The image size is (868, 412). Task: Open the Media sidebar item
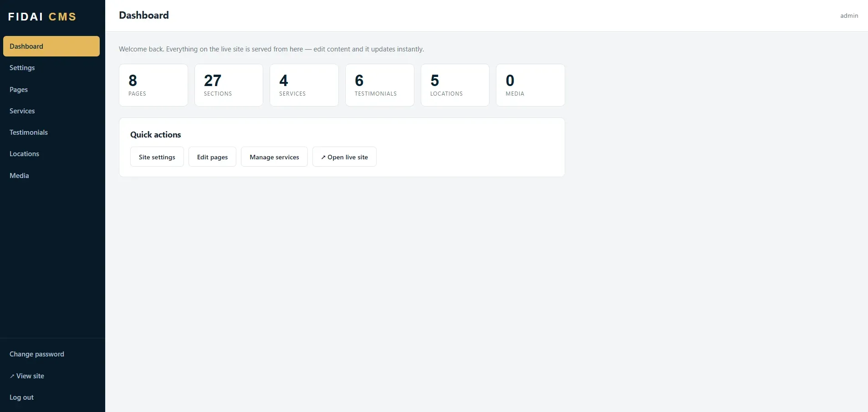[51, 176]
